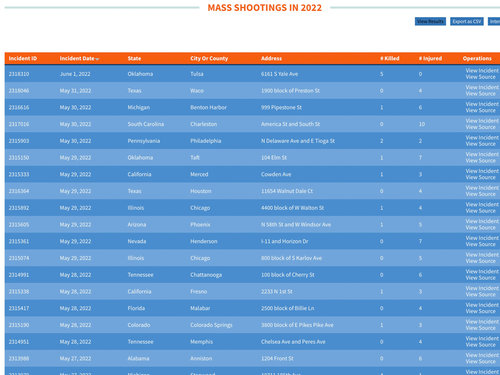Click the address '2233 N 1st St'

click(277, 292)
